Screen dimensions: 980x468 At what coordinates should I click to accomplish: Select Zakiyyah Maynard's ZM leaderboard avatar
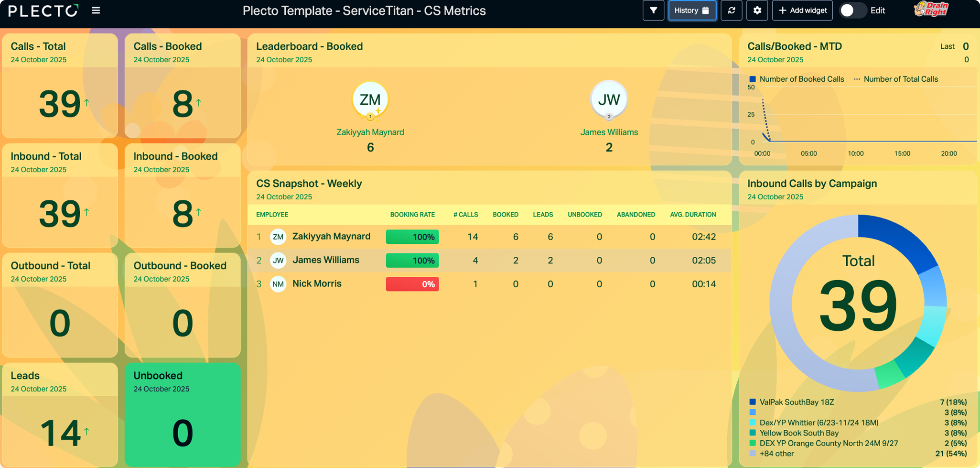click(x=370, y=100)
